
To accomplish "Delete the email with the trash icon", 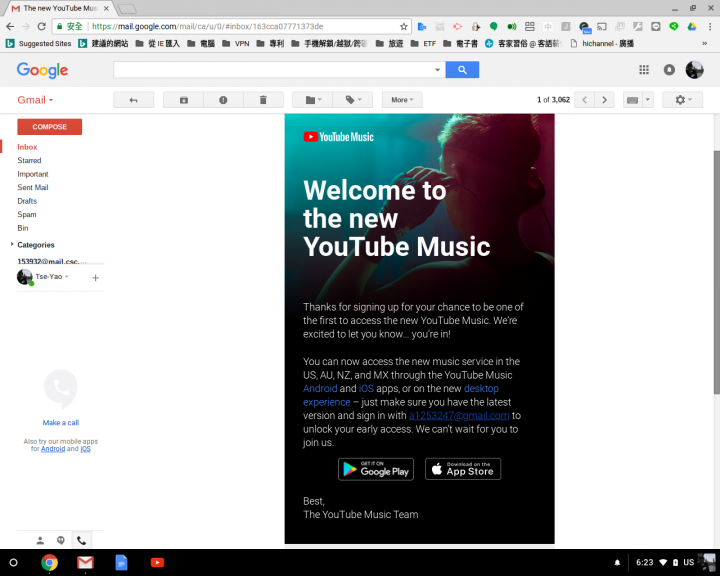I will [263, 100].
